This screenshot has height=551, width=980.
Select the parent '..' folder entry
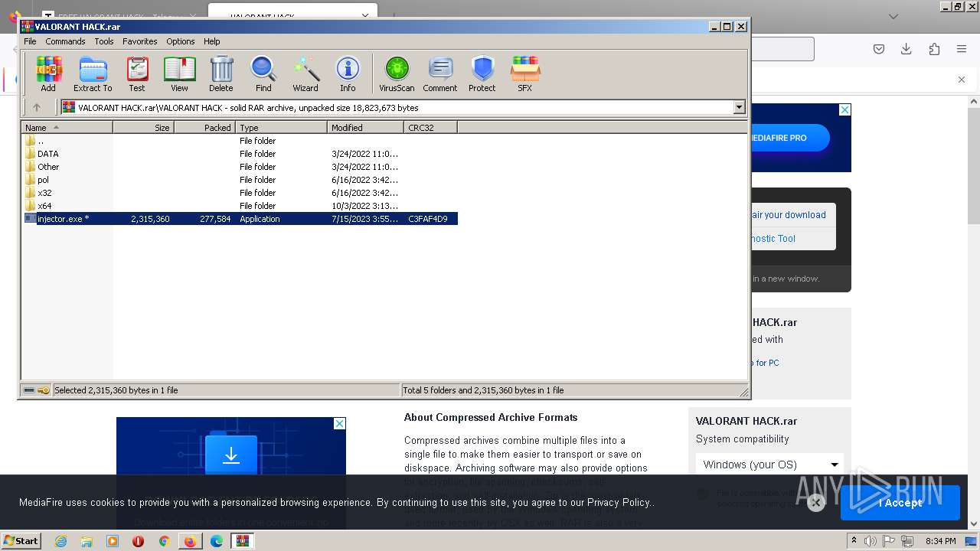point(41,141)
